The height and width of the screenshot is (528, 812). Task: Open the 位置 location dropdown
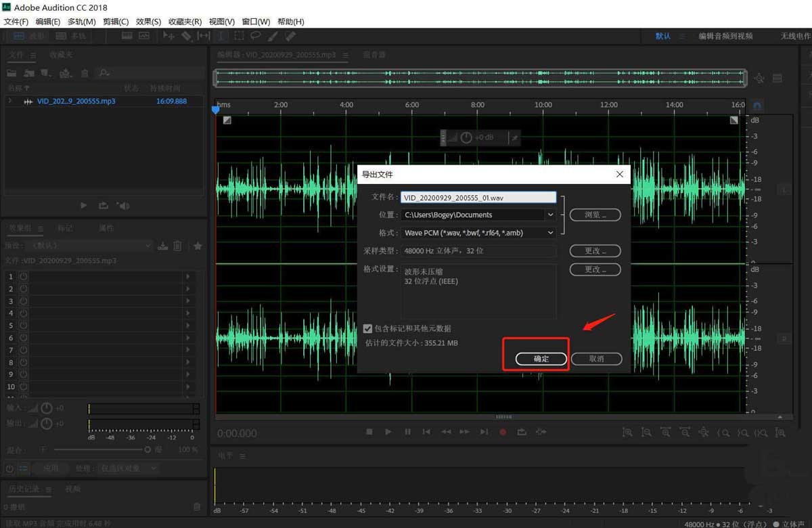click(550, 215)
